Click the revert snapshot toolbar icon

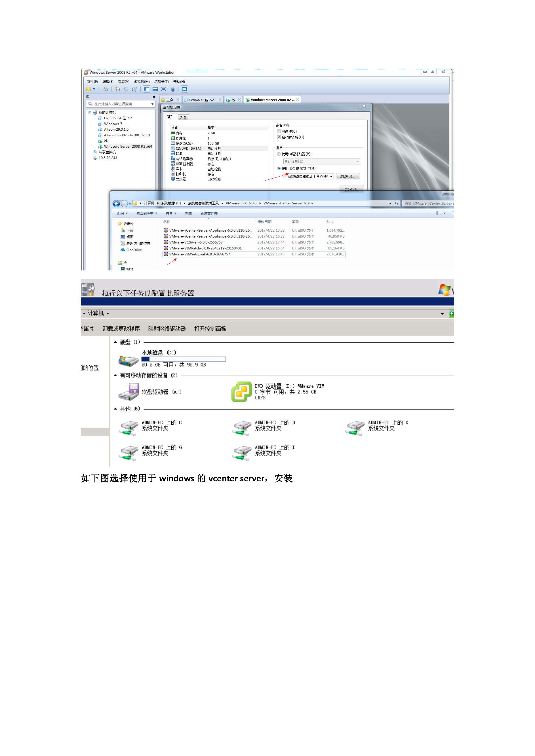tap(126, 89)
